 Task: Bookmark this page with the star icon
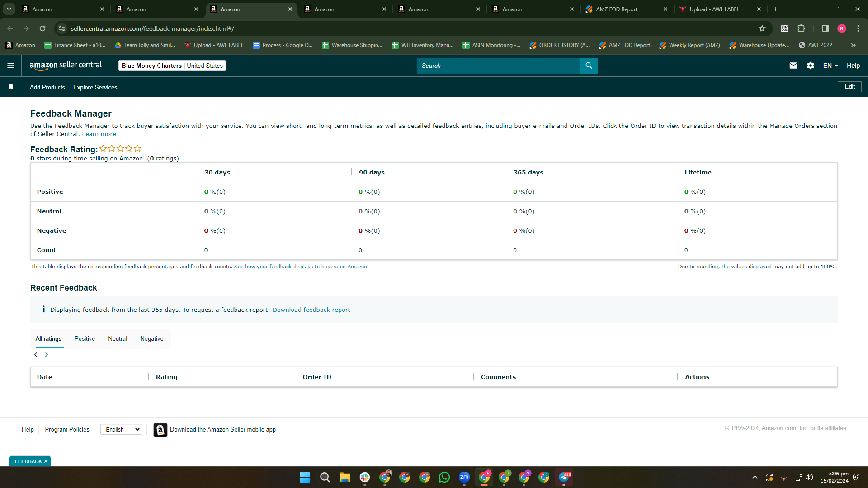click(762, 28)
